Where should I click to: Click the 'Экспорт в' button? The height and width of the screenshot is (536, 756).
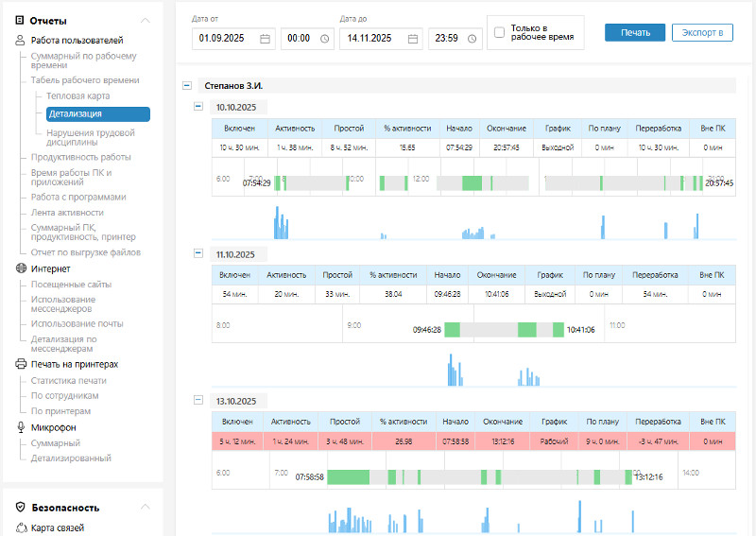click(701, 33)
